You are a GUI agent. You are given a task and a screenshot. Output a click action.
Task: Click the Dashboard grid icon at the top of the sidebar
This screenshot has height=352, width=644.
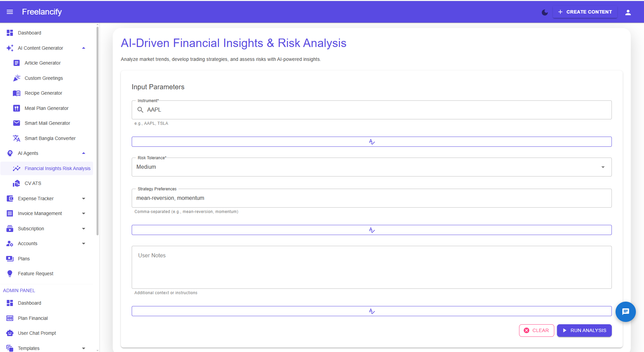click(10, 33)
